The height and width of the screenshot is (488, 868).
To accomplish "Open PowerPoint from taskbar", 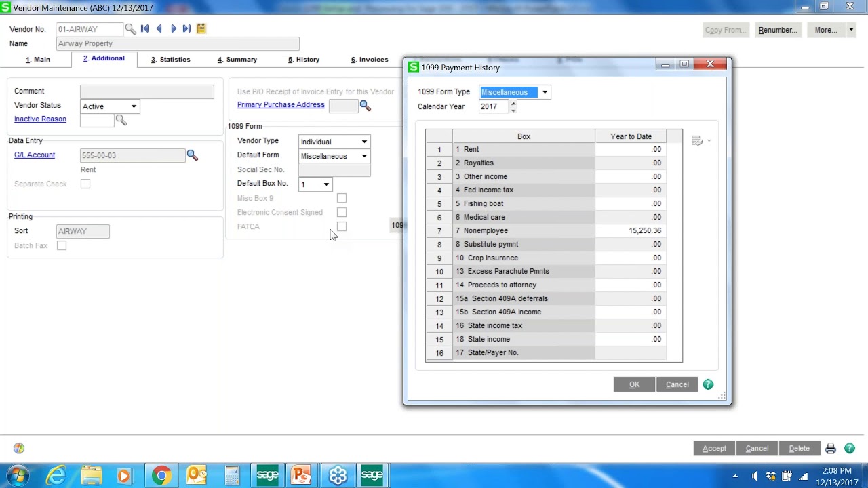I will (x=301, y=475).
